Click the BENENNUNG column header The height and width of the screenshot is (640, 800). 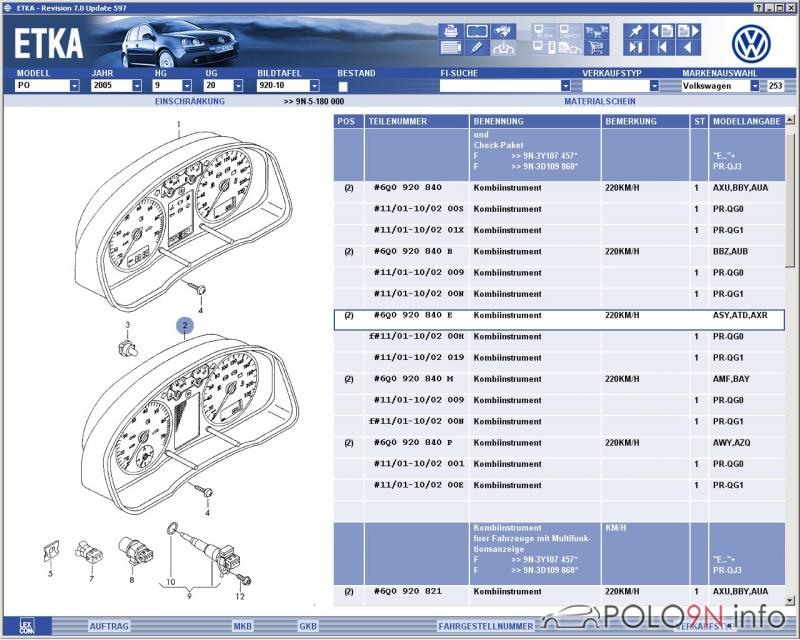(535, 121)
